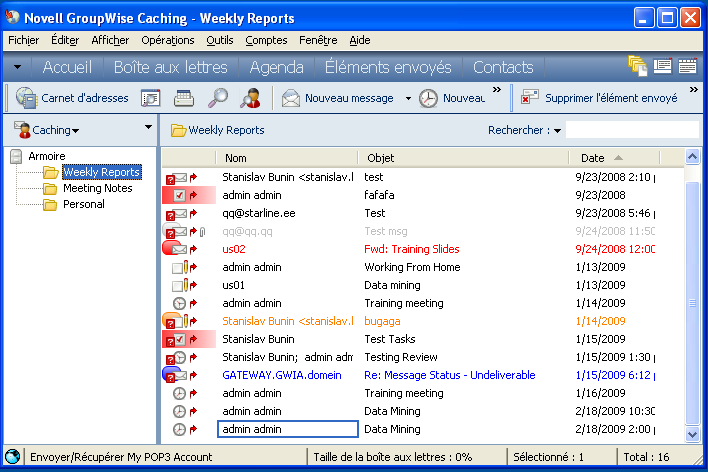Click in the Rechercher search field
The image size is (708, 472).
[x=632, y=130]
